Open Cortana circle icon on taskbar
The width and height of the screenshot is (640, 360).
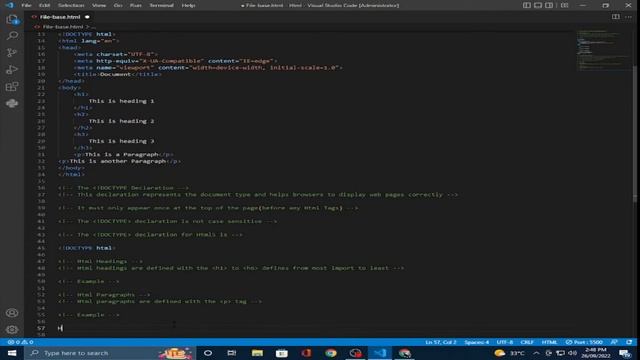point(208,353)
